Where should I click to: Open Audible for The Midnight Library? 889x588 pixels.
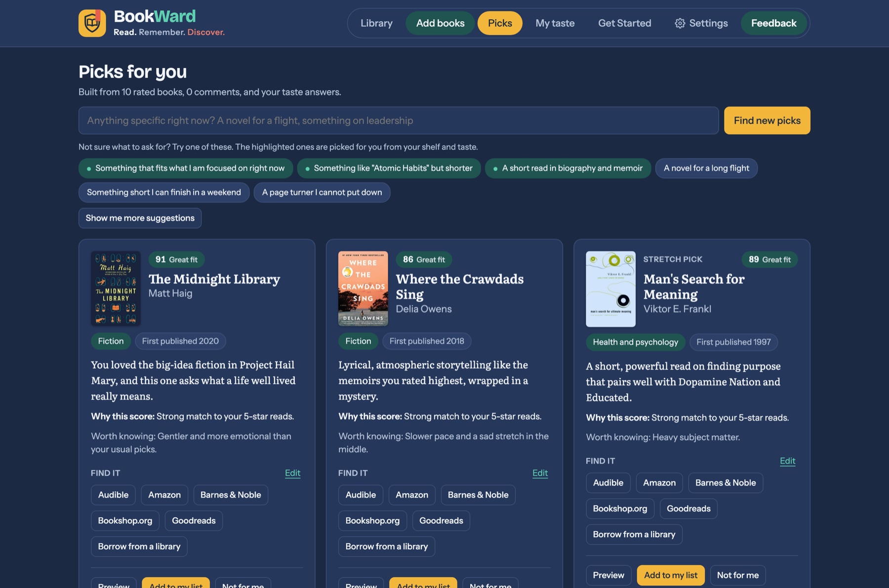coord(113,495)
